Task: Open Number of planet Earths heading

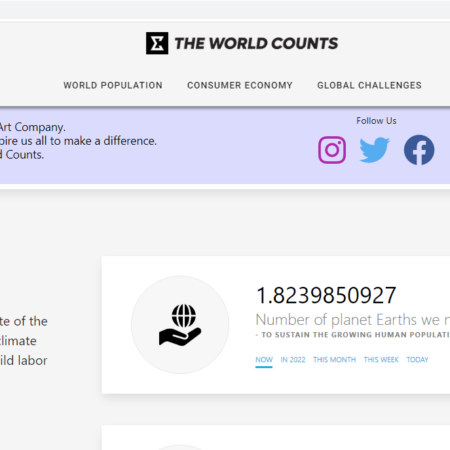Action: tap(353, 320)
